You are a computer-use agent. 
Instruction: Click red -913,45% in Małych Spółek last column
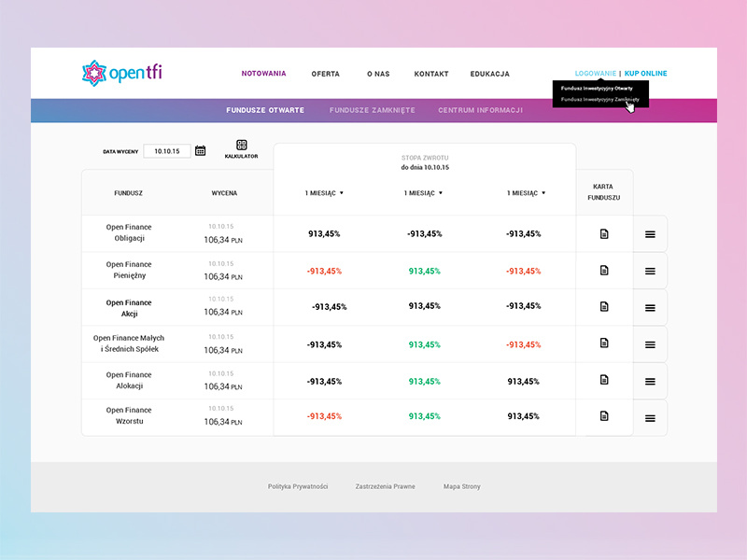pyautogui.click(x=523, y=344)
